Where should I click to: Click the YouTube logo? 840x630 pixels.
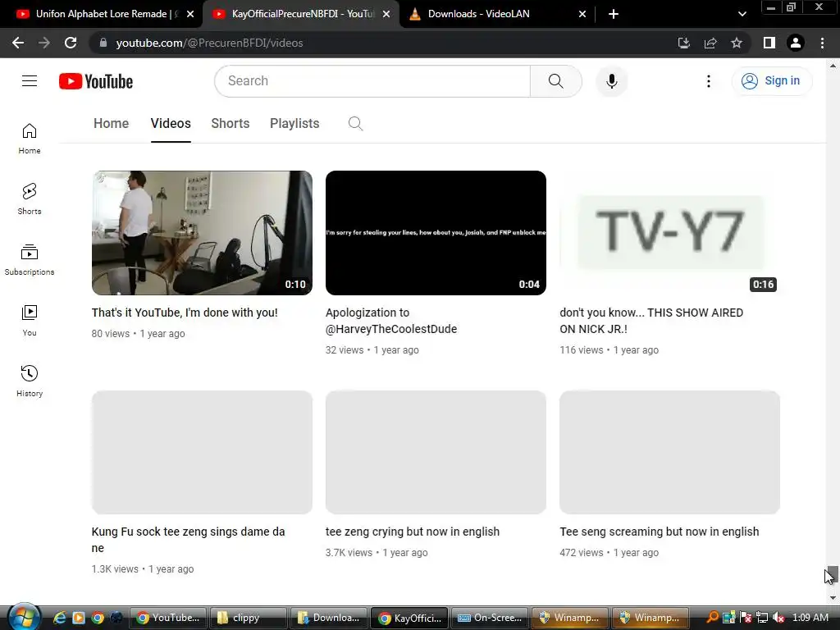point(96,81)
